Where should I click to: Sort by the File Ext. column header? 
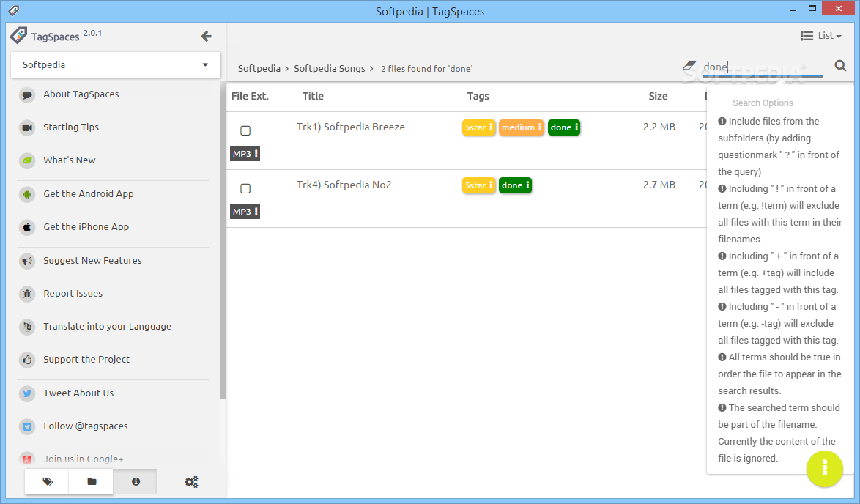click(250, 96)
